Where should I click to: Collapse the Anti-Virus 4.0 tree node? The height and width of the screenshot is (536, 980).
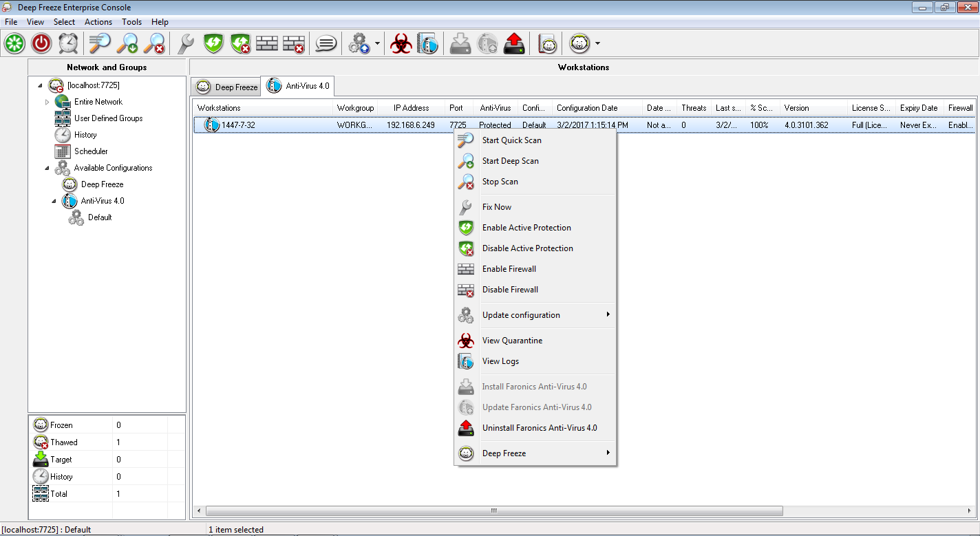tap(54, 201)
